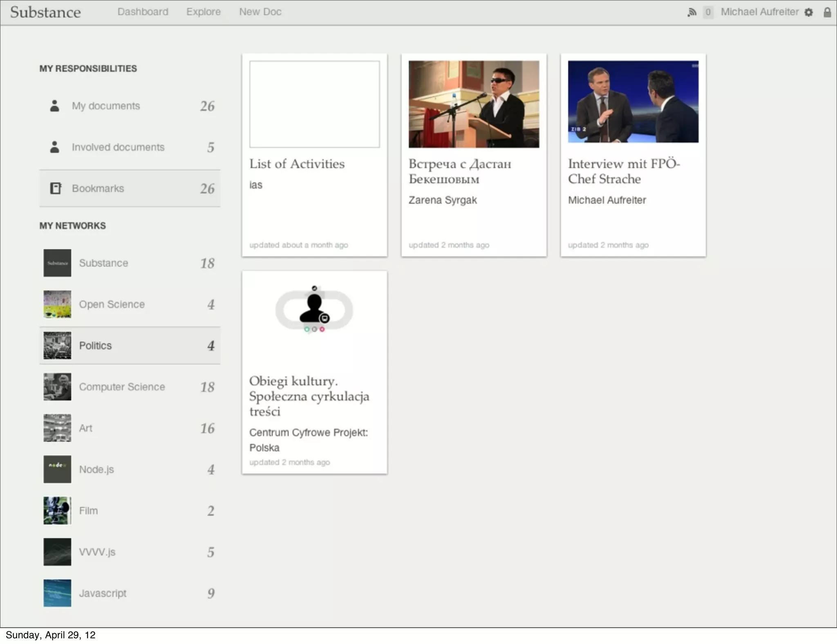Click the Bookmarks book icon
The image size is (837, 644).
click(x=55, y=188)
